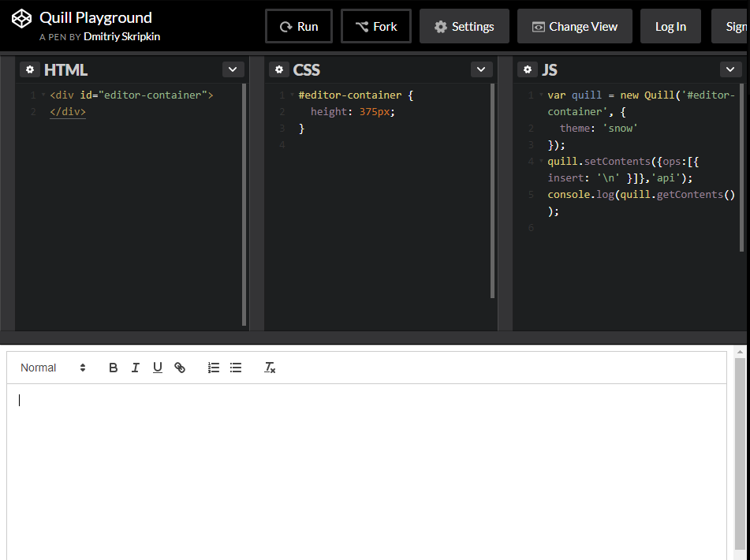
Task: Click the Quill Playground pen title
Action: point(95,17)
